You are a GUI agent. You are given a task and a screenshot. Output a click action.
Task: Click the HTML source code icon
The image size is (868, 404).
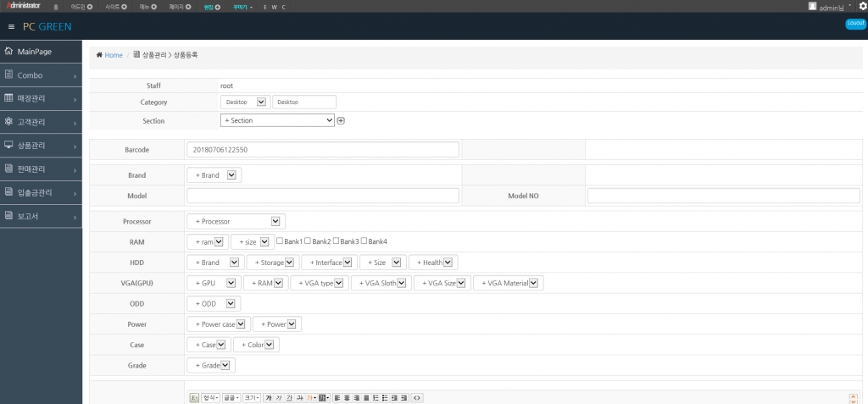[417, 398]
